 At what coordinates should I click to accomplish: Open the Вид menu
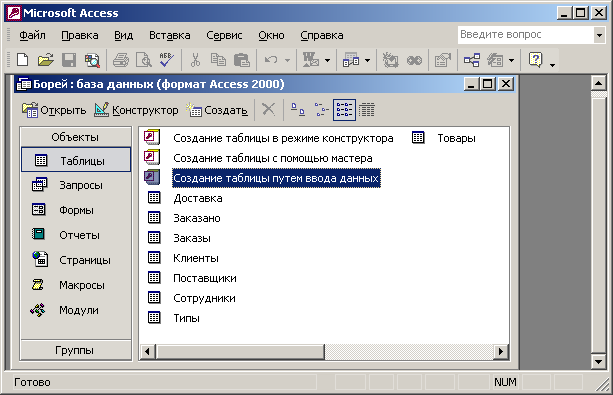point(124,35)
